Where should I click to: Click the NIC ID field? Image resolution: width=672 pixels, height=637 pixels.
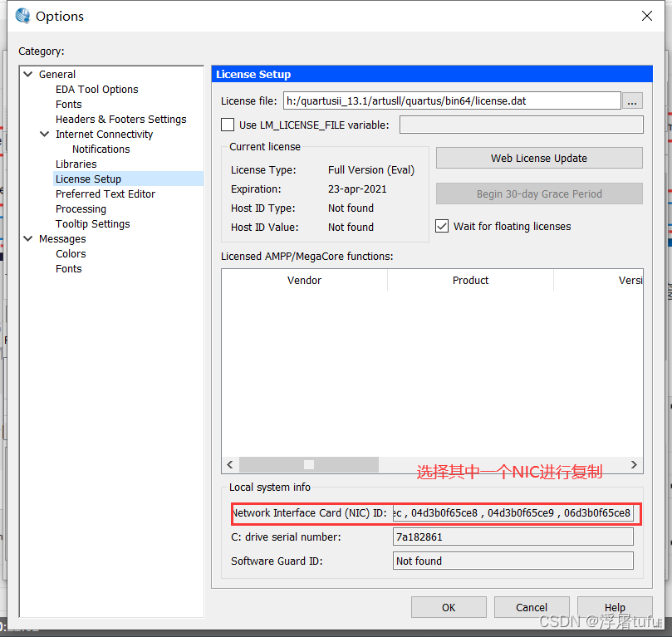(513, 512)
